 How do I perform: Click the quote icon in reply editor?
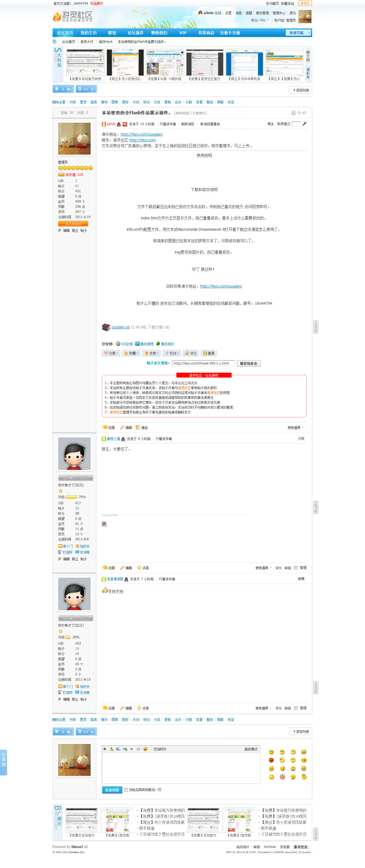tap(132, 749)
